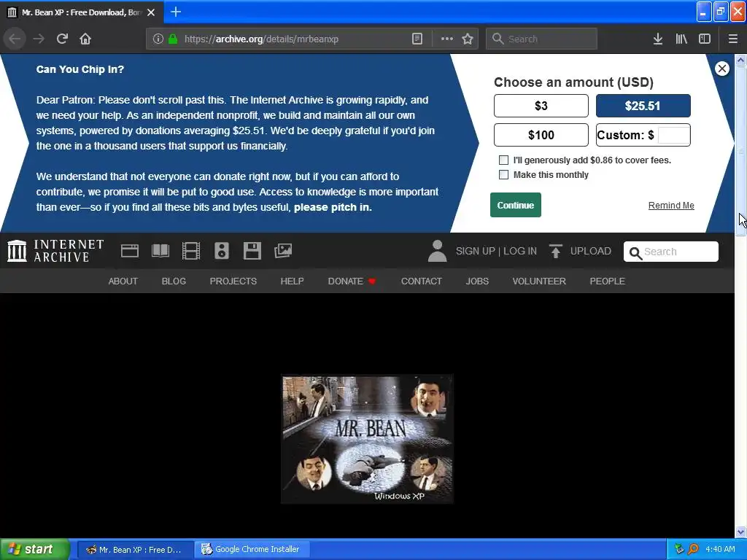The height and width of the screenshot is (560, 747).
Task: Open the DONATE menu item
Action: 352,281
